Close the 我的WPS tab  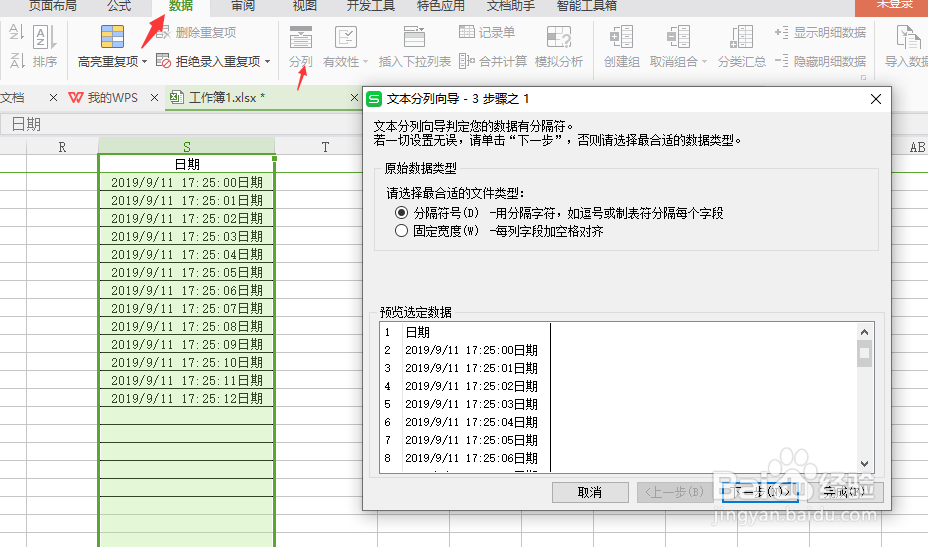[154, 98]
